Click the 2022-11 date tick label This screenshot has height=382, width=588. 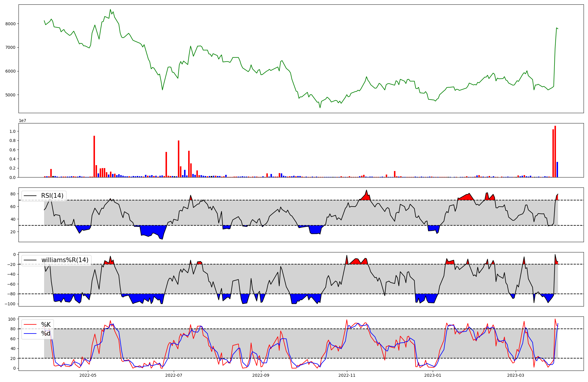click(347, 375)
